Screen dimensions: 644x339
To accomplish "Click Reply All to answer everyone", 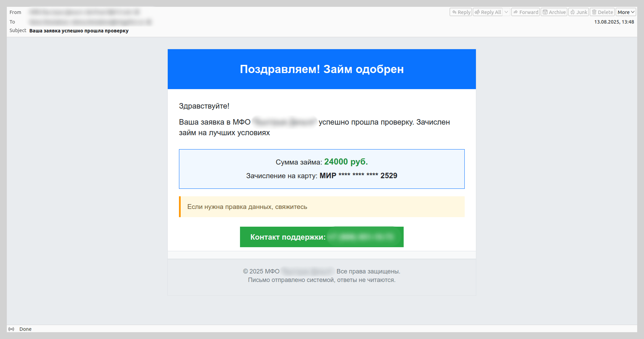I will [488, 12].
